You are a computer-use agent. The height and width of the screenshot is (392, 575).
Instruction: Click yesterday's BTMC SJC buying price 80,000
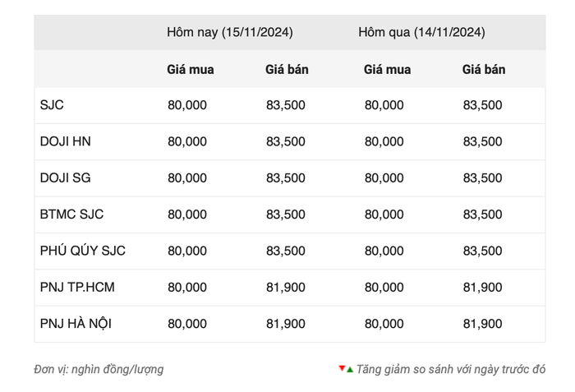(384, 214)
